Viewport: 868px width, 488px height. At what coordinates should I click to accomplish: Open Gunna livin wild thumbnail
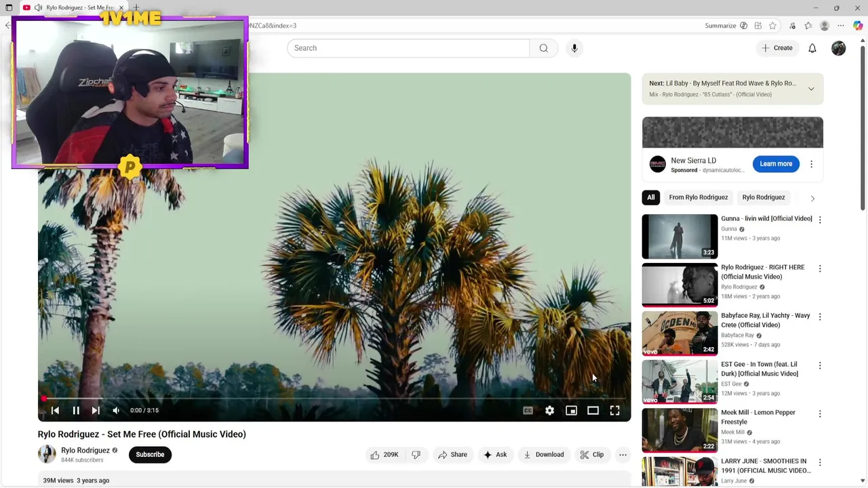tap(679, 237)
